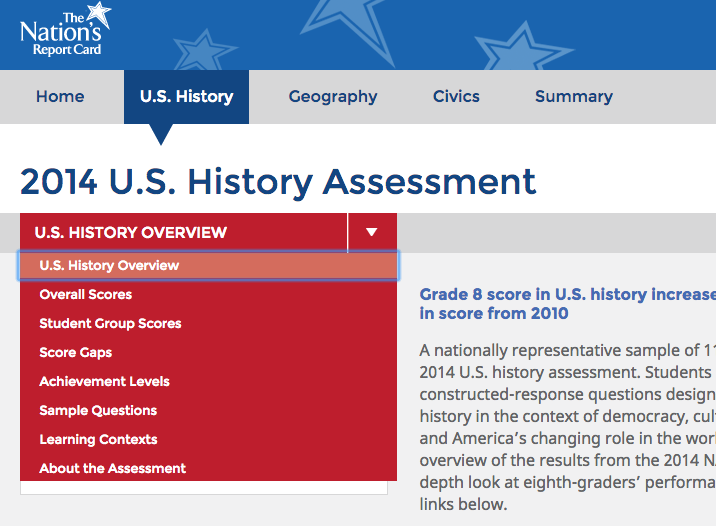The height and width of the screenshot is (526, 716).
Task: Open Sample Questions section
Action: pyautogui.click(x=208, y=410)
